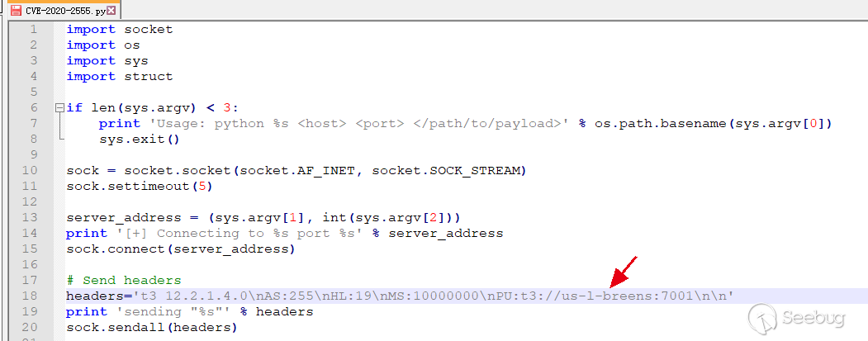Close the CVE-2020-2555.py tab
The height and width of the screenshot is (341, 868).
pos(111,11)
